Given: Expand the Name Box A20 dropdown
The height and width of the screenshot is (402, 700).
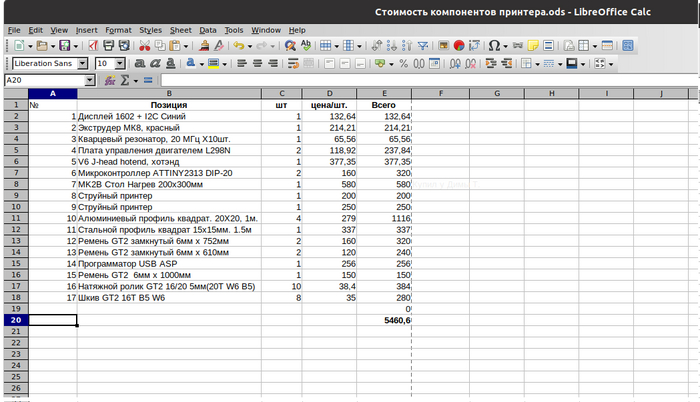Looking at the screenshot, I should (90, 80).
